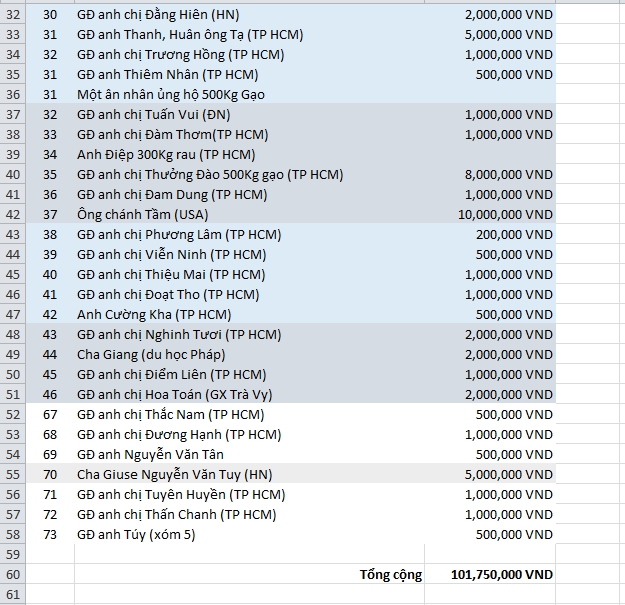Click cell 'GĐ anh chị Tuấn Vui (ĐN)'
The height and width of the screenshot is (605, 625).
point(250,114)
